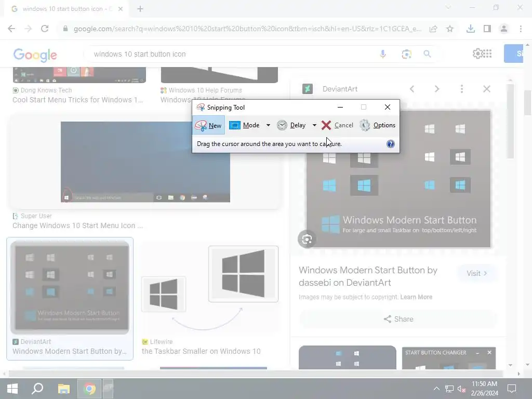
Task: Click the Google search magnifier icon
Action: (x=427, y=54)
